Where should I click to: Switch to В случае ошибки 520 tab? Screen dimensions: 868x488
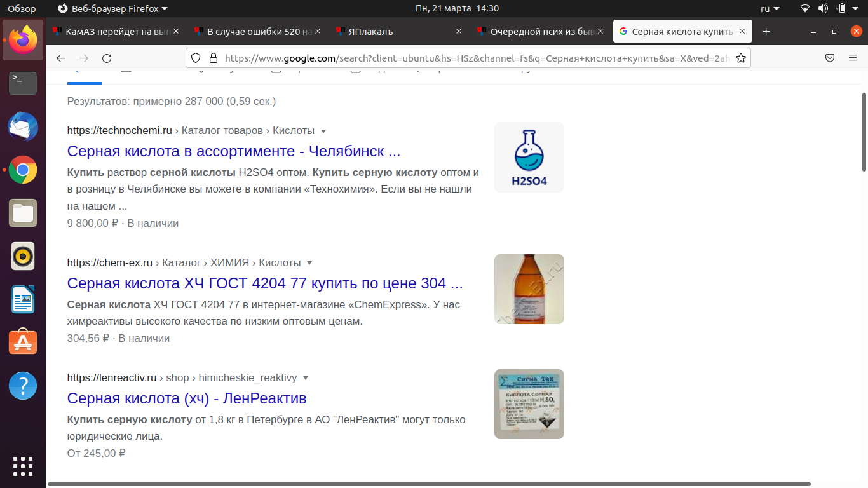pyautogui.click(x=257, y=31)
